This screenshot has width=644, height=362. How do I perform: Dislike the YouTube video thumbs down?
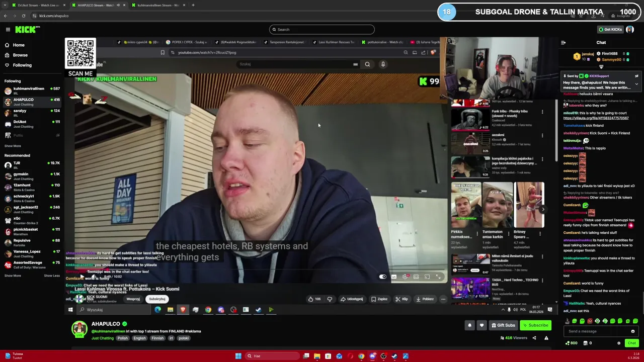point(330,299)
